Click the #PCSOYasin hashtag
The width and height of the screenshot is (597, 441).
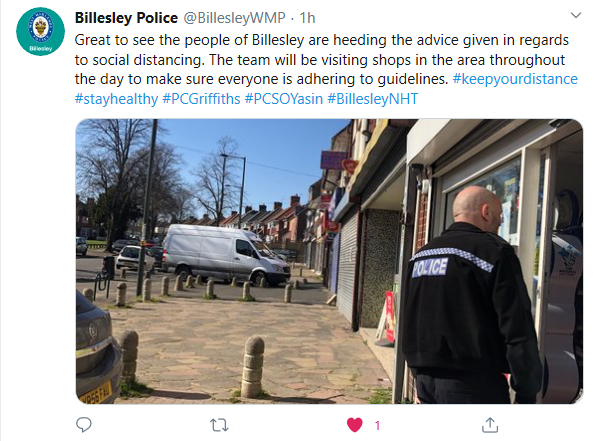coord(284,99)
